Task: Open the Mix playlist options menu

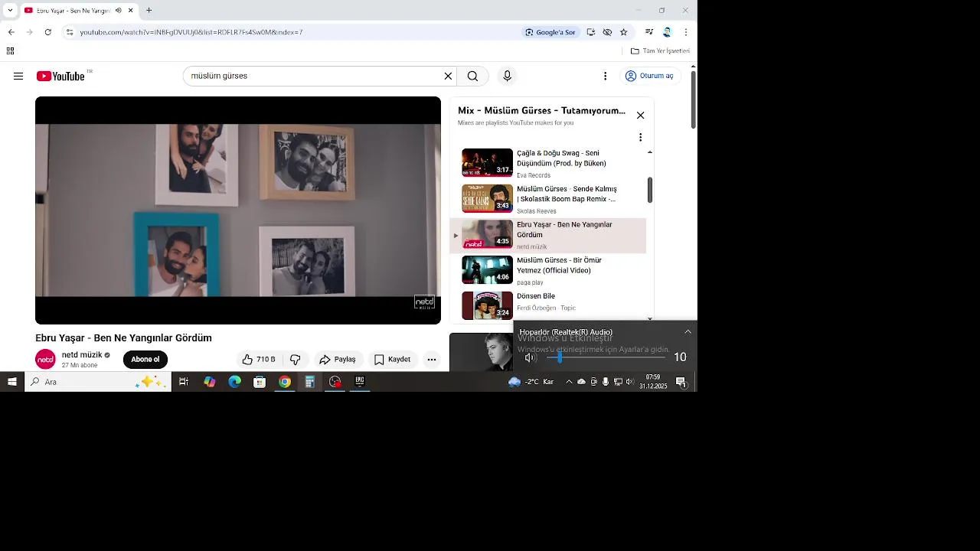Action: point(640,138)
